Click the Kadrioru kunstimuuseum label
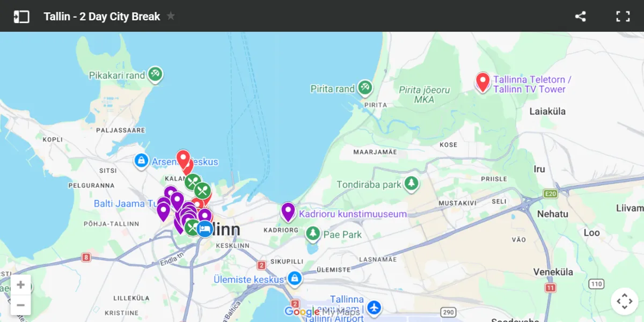 (353, 214)
